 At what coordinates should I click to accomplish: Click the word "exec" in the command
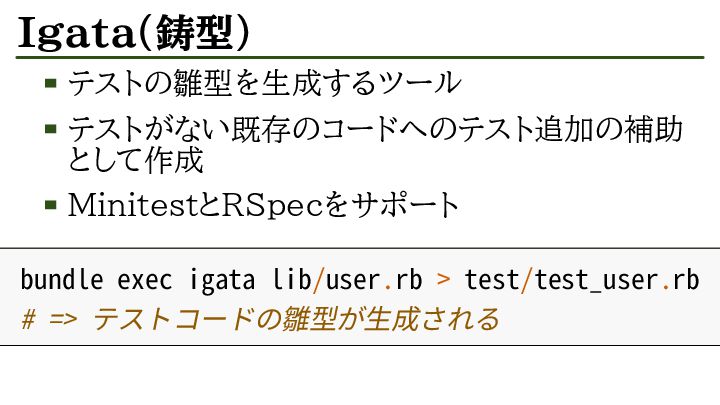point(145,280)
